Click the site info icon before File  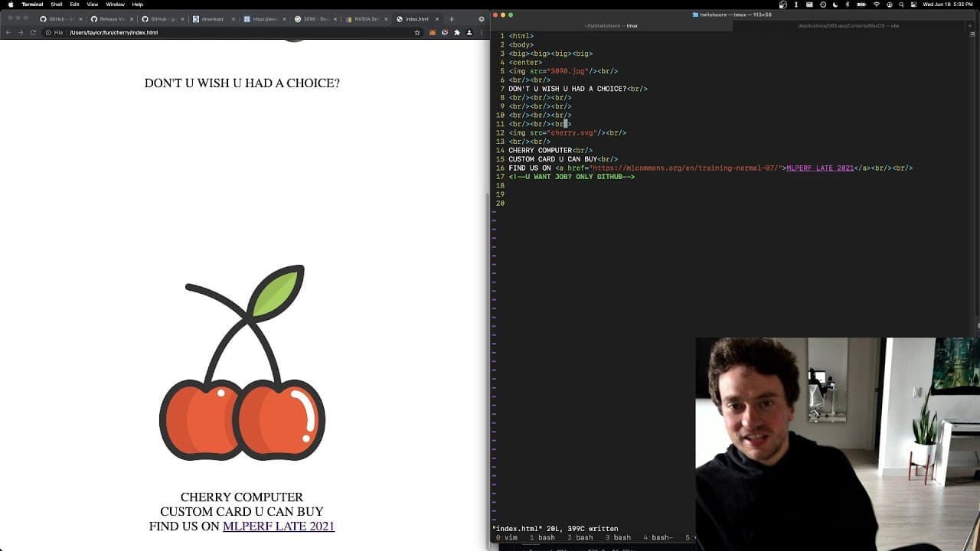point(48,33)
